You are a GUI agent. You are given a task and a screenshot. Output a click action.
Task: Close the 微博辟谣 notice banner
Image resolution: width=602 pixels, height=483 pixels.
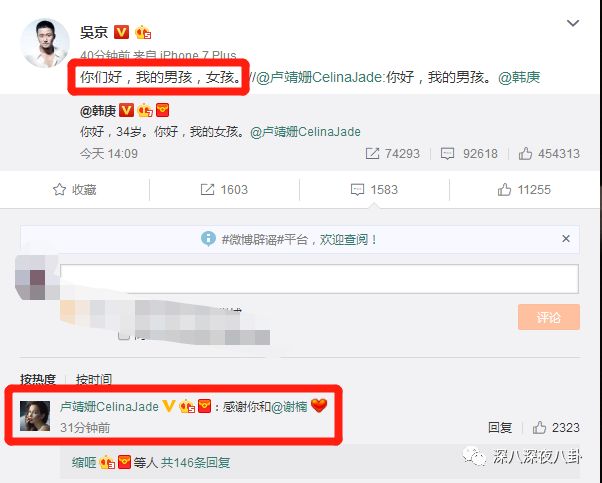pyautogui.click(x=566, y=239)
